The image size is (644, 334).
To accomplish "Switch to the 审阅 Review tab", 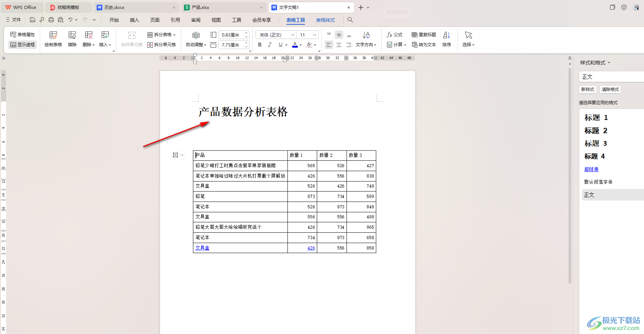I will pos(196,20).
